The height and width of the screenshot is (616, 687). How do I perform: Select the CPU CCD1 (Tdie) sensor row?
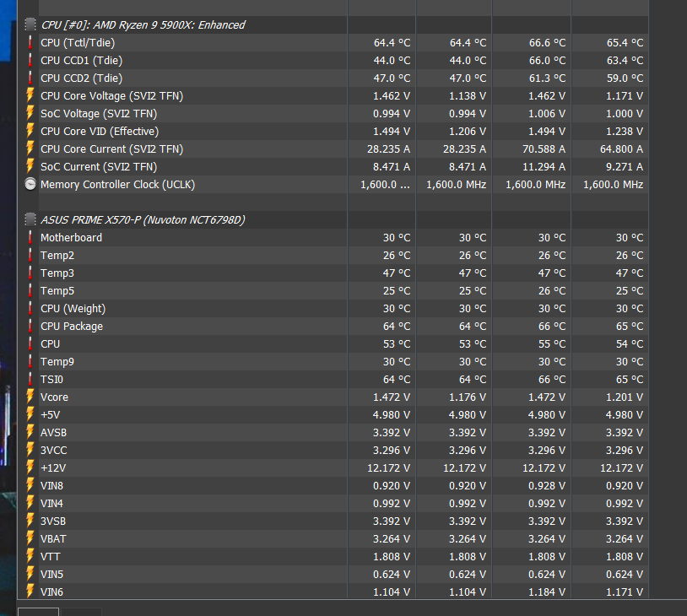81,60
